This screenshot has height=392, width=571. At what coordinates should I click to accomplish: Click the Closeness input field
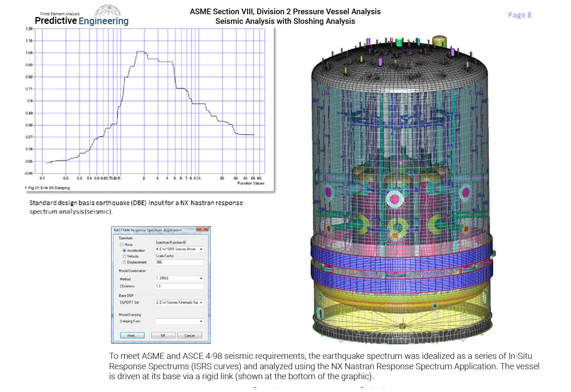[x=180, y=286]
